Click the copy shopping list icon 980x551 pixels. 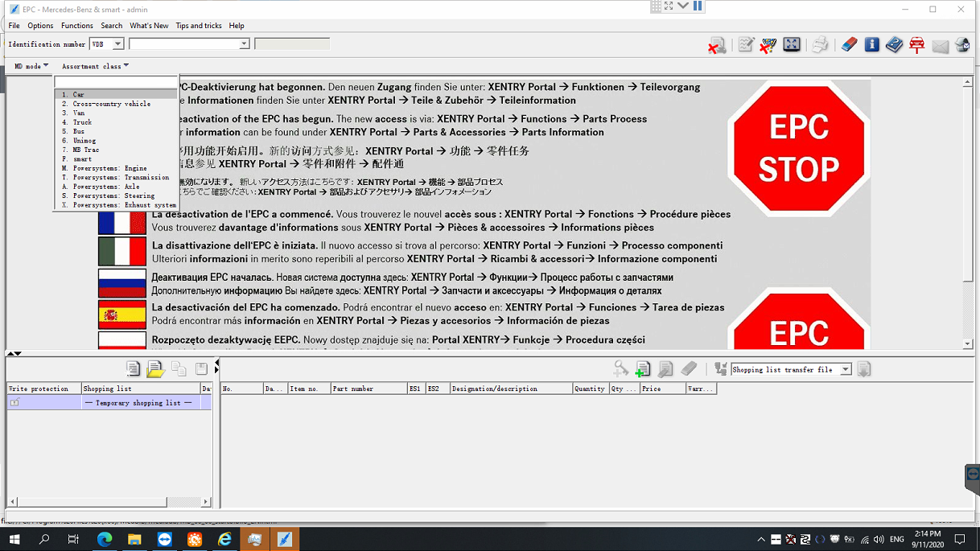(x=179, y=368)
